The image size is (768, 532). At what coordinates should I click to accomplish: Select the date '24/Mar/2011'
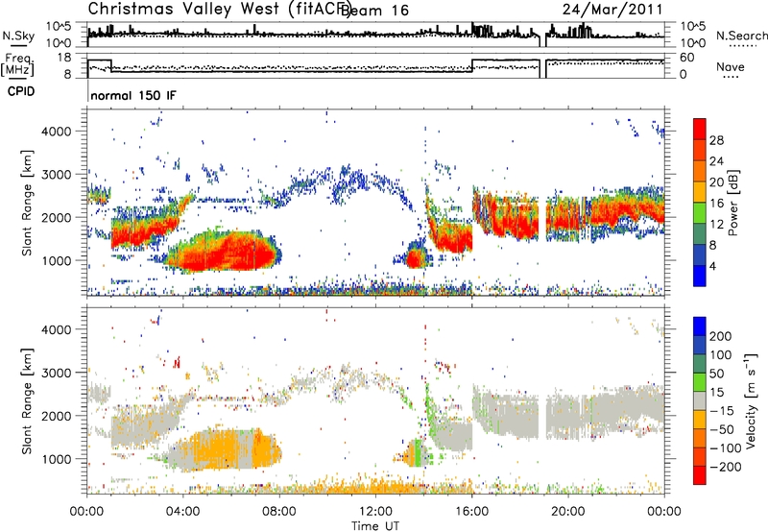612,10
